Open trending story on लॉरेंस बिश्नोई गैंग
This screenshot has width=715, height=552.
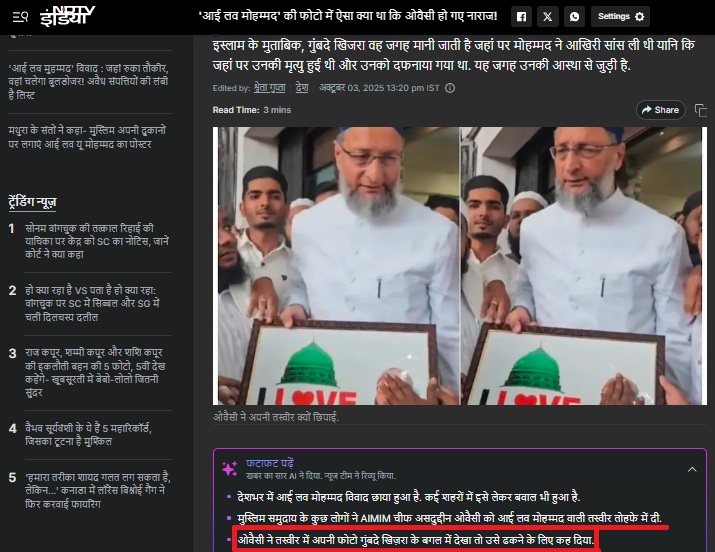98,490
